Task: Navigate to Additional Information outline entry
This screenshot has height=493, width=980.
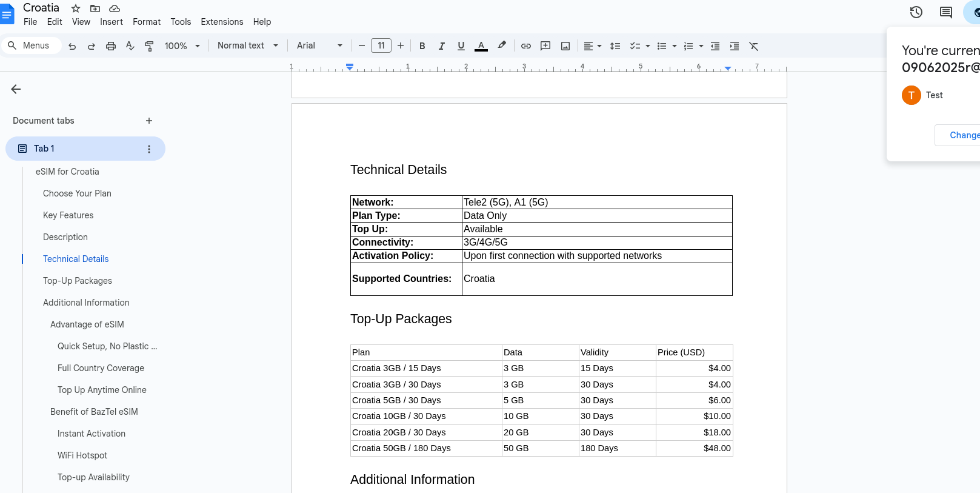Action: pos(86,303)
